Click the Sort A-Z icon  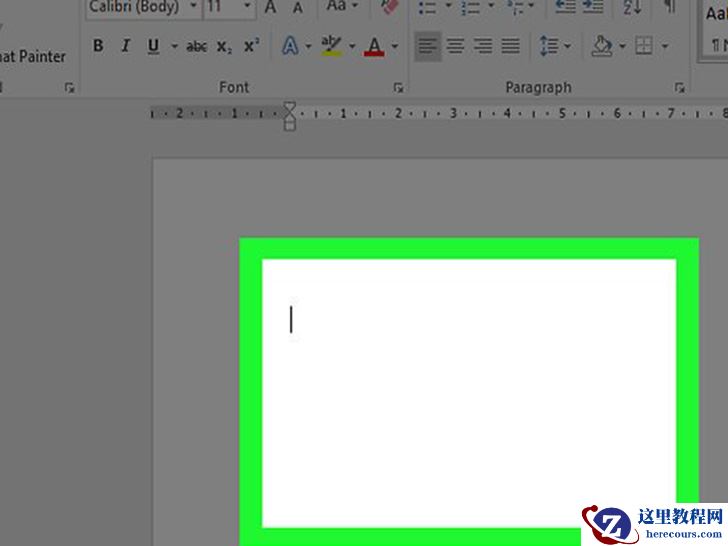632,7
